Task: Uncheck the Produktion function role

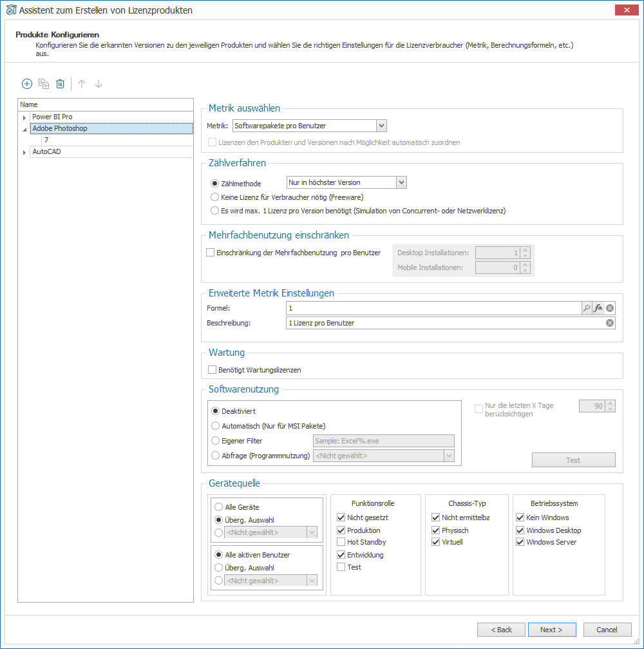Action: (x=341, y=530)
